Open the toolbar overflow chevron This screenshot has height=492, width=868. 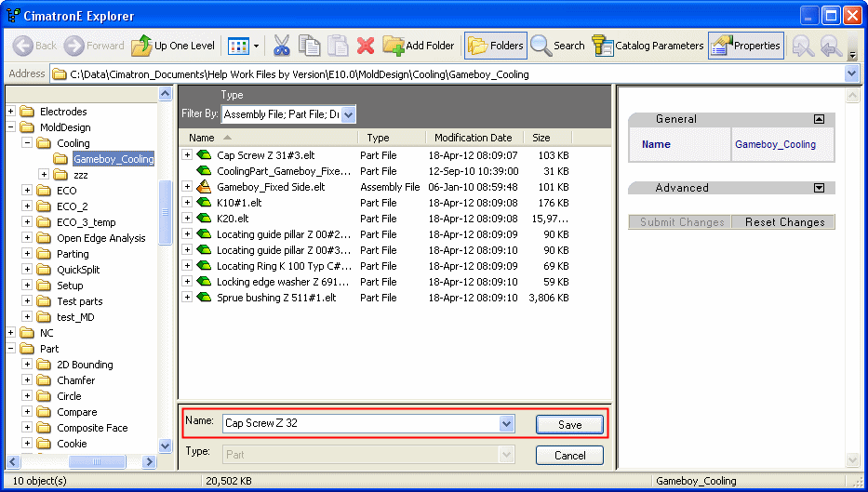[852, 55]
